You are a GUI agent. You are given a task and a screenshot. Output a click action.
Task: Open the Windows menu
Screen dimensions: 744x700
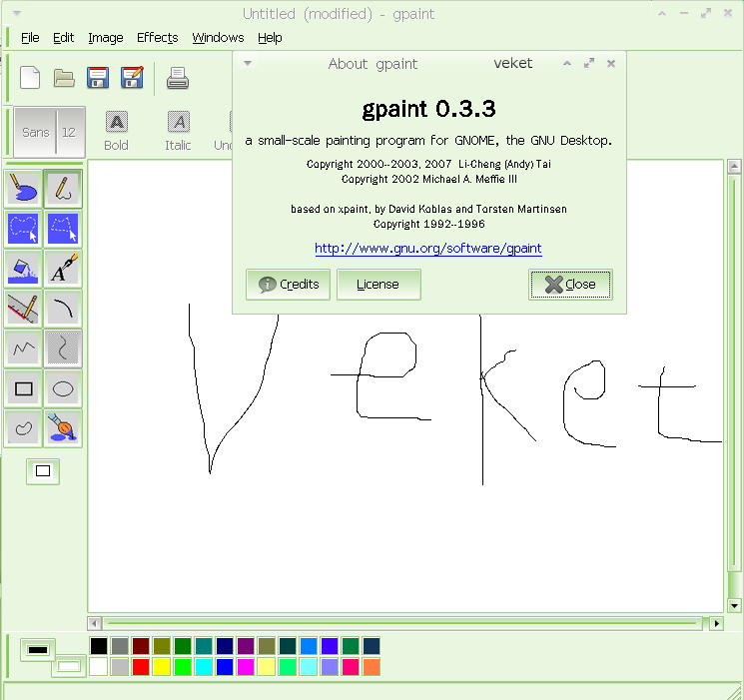pyautogui.click(x=218, y=38)
